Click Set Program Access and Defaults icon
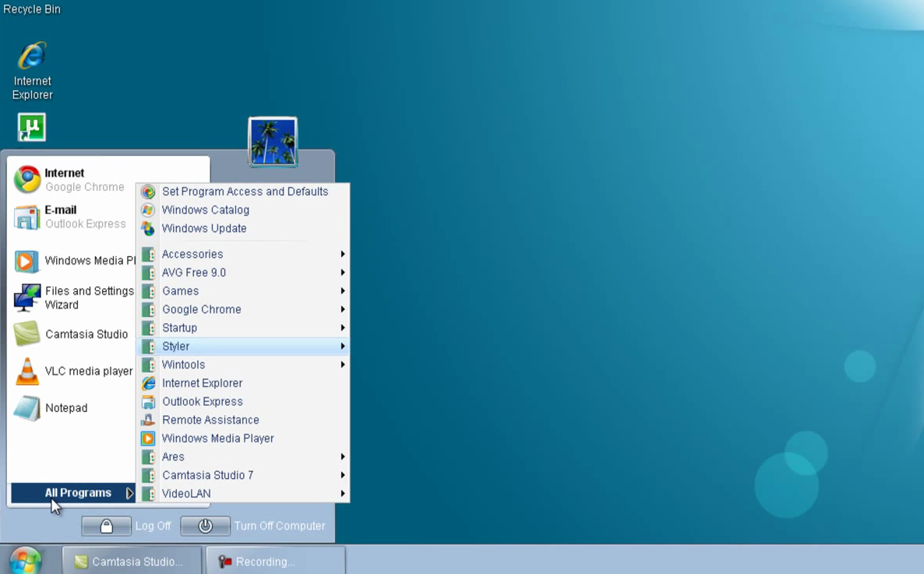The image size is (924, 574). coord(148,192)
